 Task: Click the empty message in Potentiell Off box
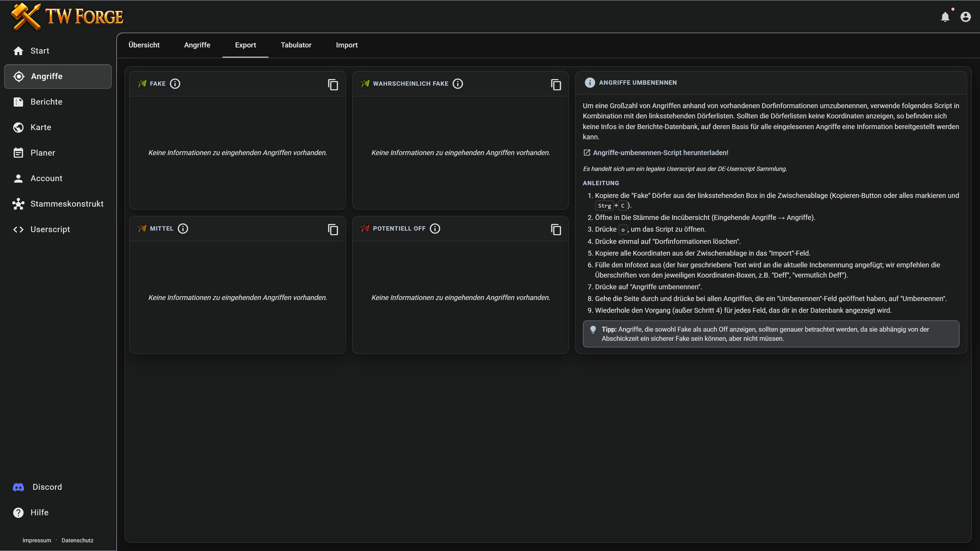(460, 297)
